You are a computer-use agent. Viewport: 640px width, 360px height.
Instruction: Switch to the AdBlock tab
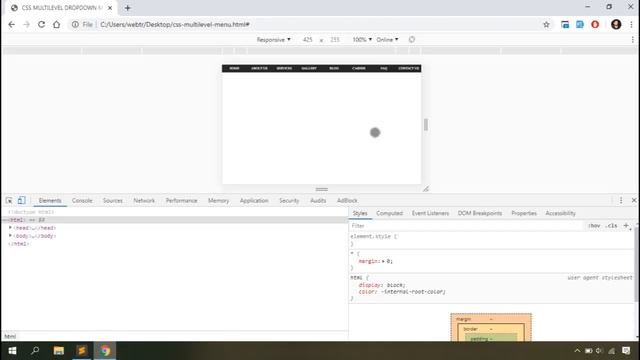347,200
